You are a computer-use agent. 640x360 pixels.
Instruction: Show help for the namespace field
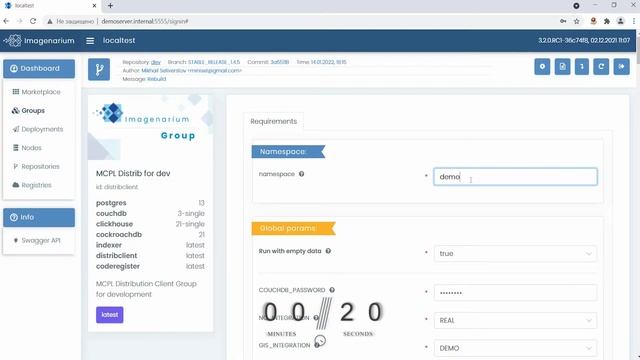click(301, 174)
